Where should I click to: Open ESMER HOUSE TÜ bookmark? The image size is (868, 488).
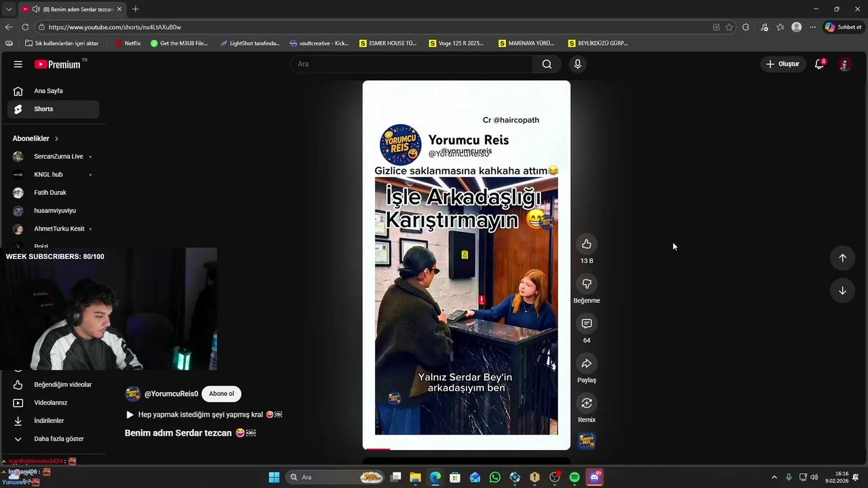(388, 43)
